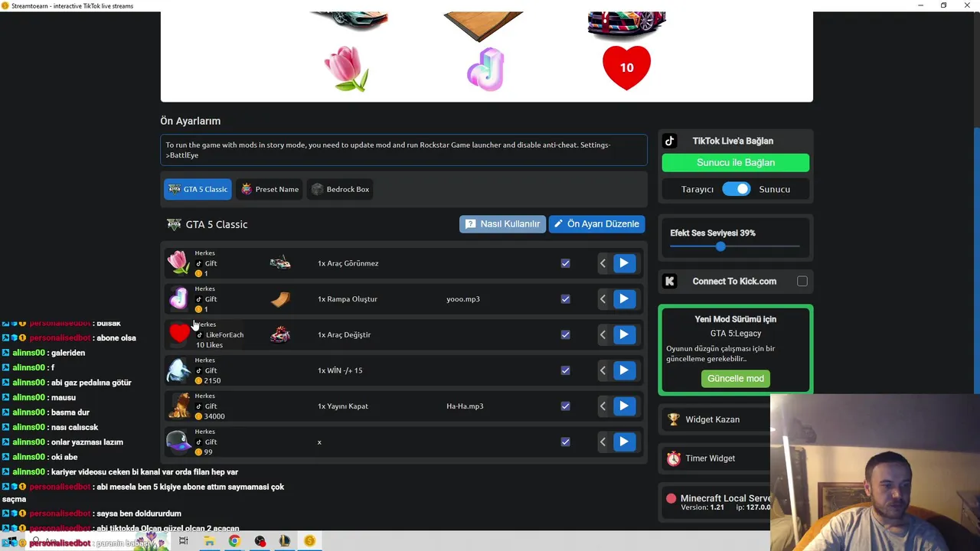Play test for Araç Görünmez action
Viewport: 980px width, 551px height.
point(624,263)
